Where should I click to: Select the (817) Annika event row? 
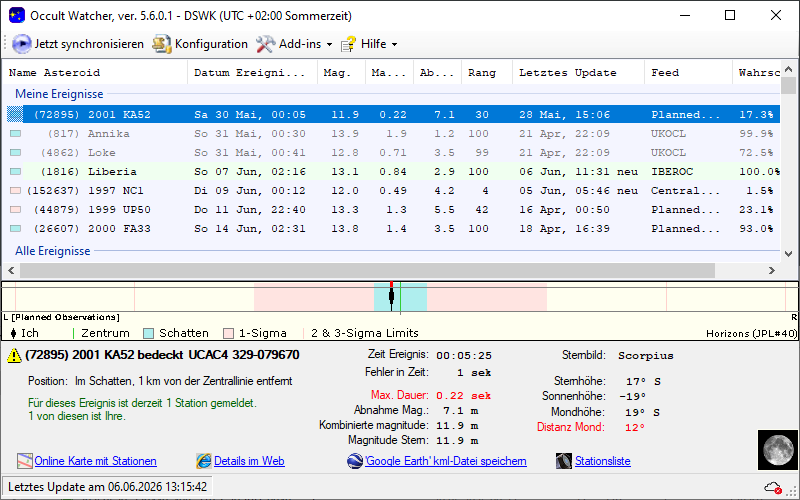pyautogui.click(x=391, y=134)
